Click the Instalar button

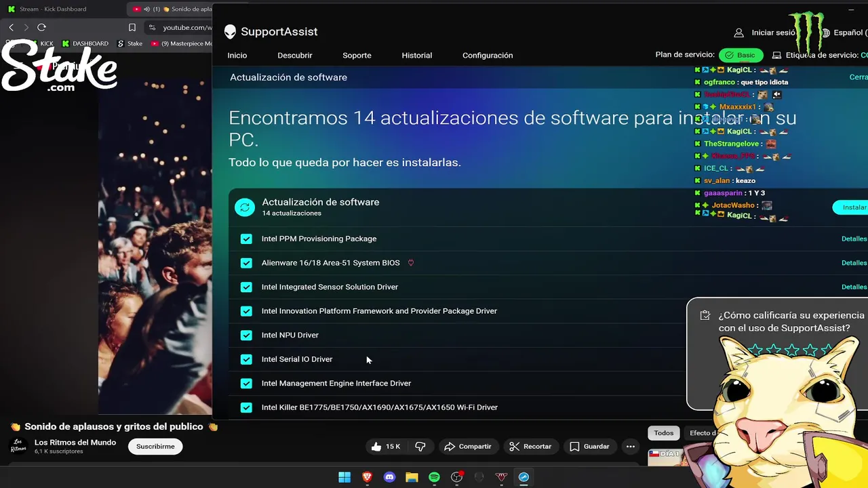tap(851, 207)
